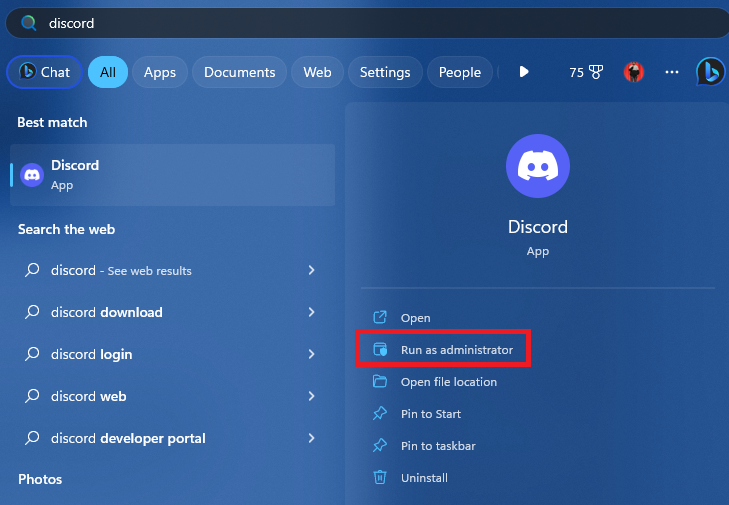Image resolution: width=729 pixels, height=505 pixels.
Task: Pin Discord to taskbar
Action: 437,446
